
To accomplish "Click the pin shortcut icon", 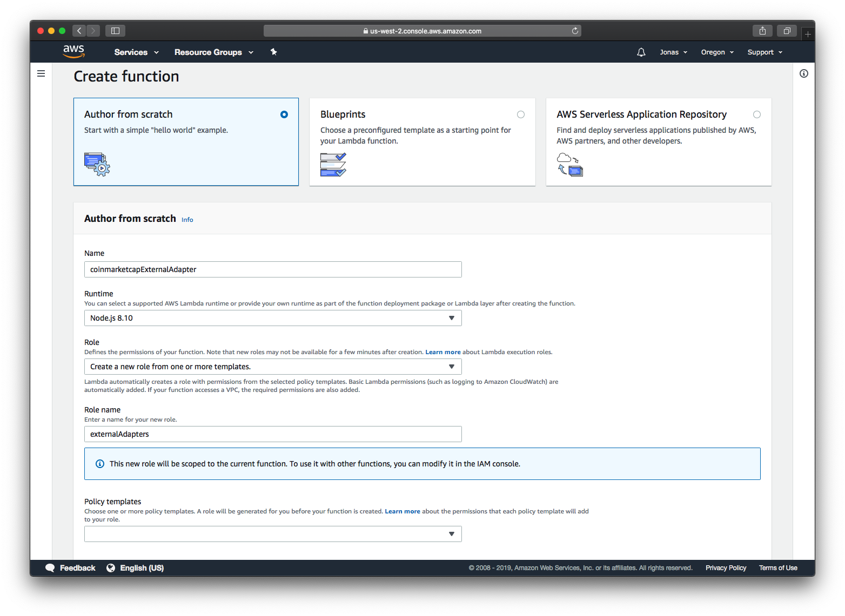I will pyautogui.click(x=273, y=52).
